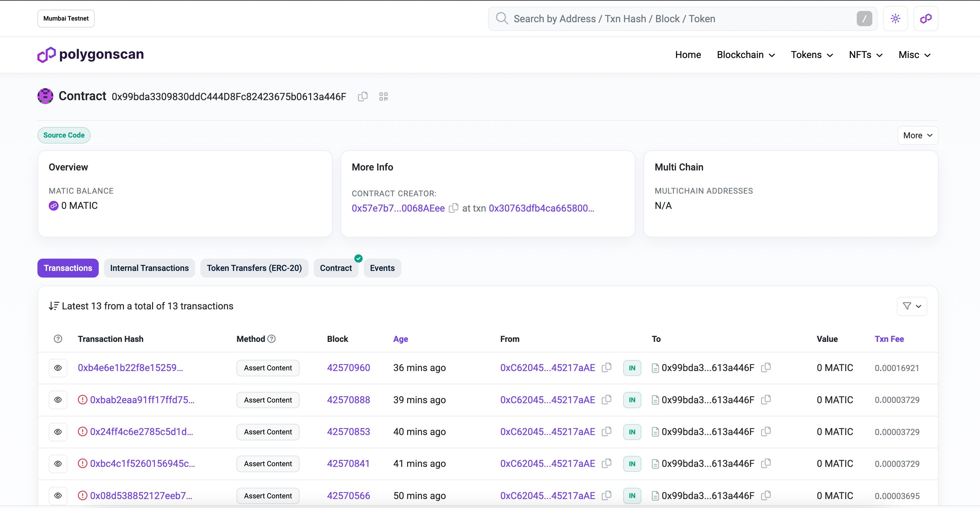
Task: Click the connected chain link icon top right
Action: click(926, 18)
